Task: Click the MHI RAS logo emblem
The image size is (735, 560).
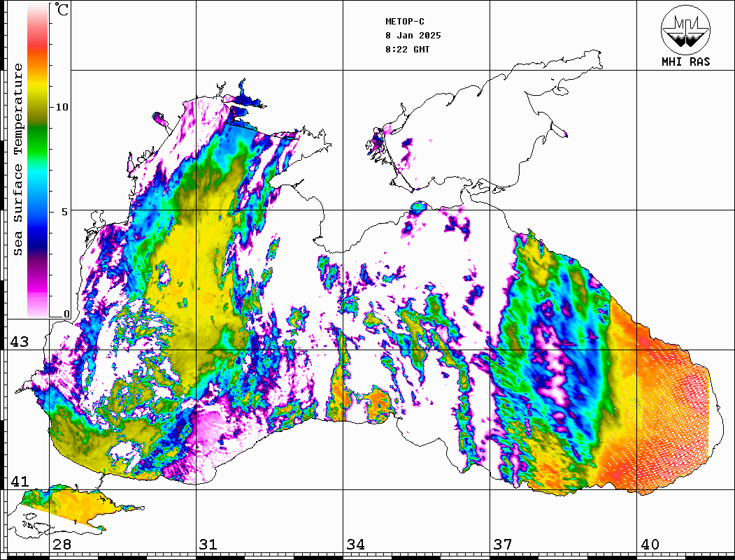Action: pos(685,29)
